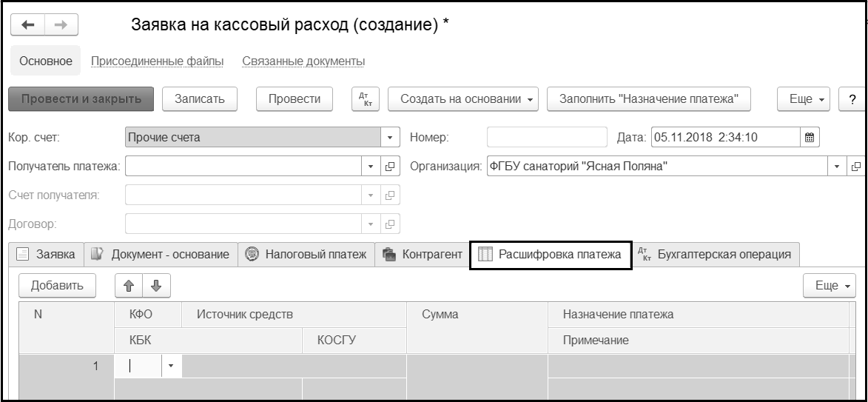Open the calendar picker for Дата
Screen dimensions: 868x402
coord(809,137)
